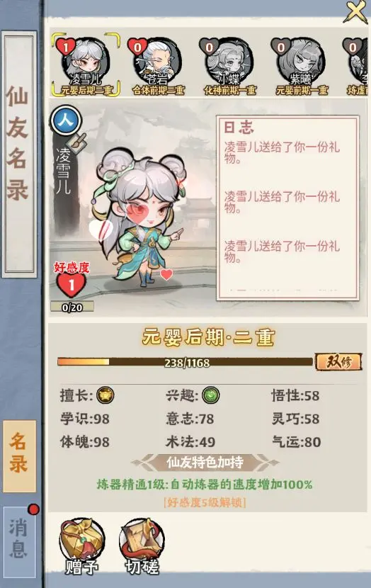This screenshot has height=588, width=371.
Task: Click the blue 人 race badge
Action: 66,120
